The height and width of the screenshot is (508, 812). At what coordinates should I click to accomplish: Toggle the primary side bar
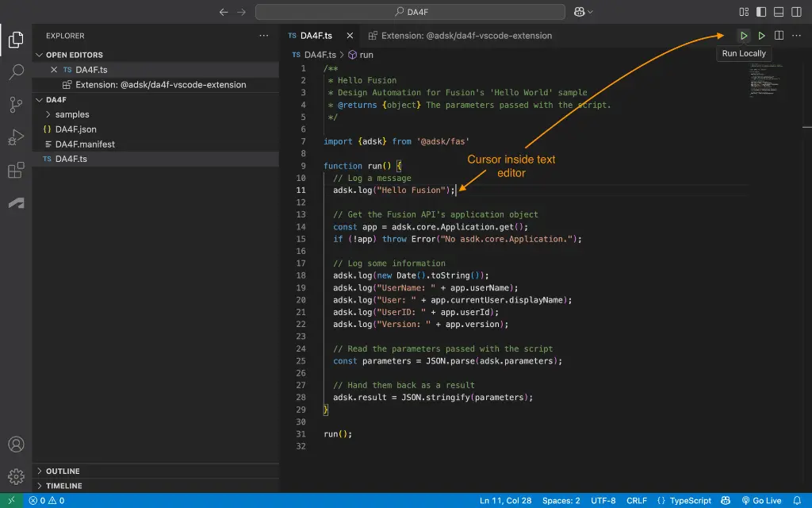click(761, 12)
